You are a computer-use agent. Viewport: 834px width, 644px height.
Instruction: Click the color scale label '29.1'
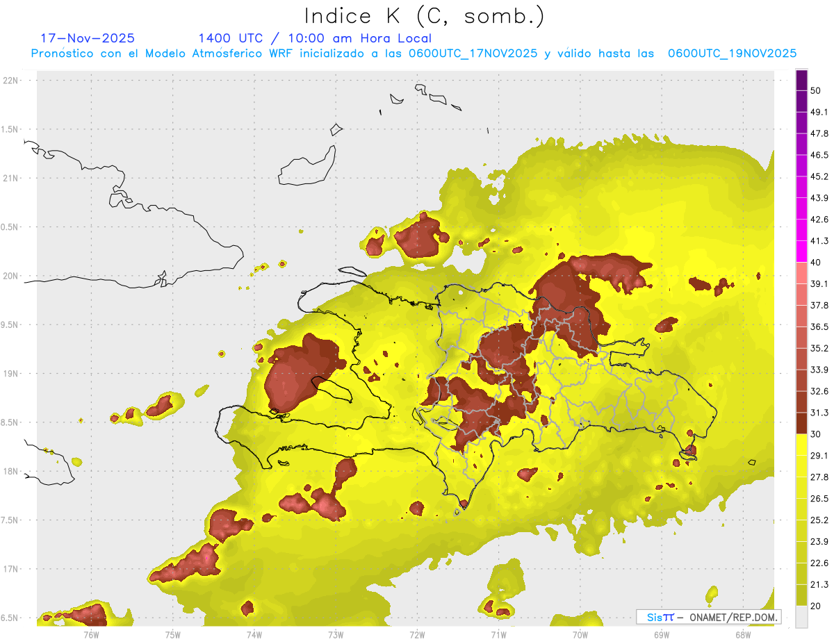pyautogui.click(x=819, y=455)
